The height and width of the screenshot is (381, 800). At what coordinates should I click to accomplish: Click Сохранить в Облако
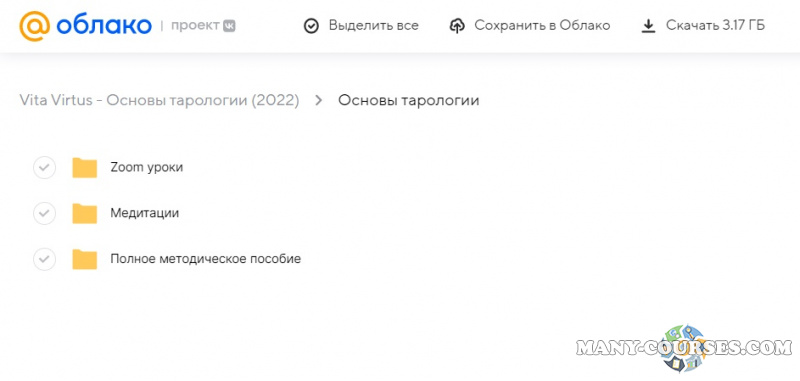tap(542, 26)
